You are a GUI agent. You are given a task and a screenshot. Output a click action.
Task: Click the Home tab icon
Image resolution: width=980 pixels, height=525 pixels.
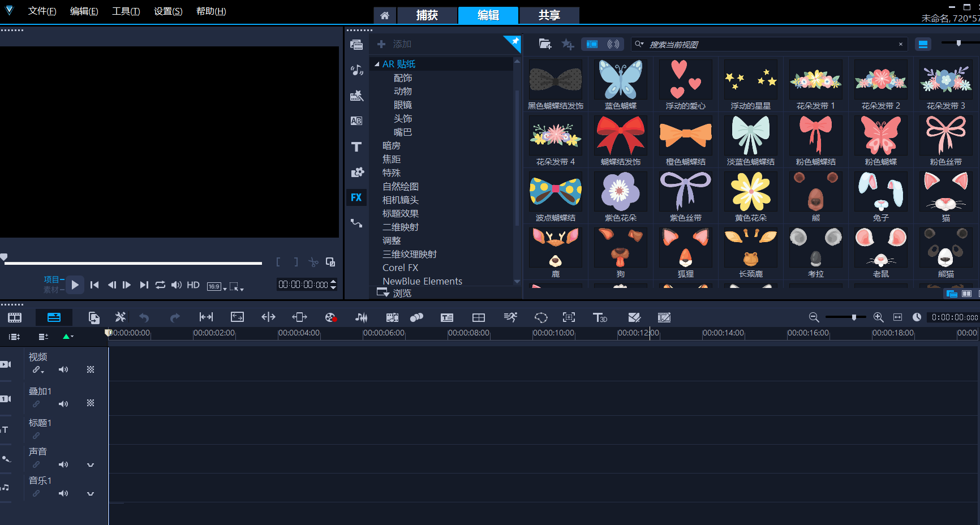384,15
